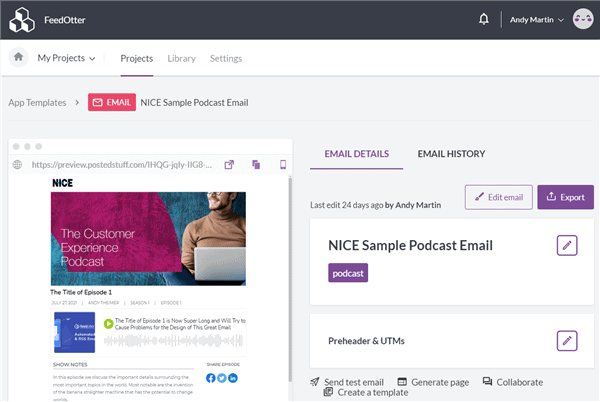Click 'SHARE EPISODE' label in preview
This screenshot has width=600, height=402.
[223, 364]
